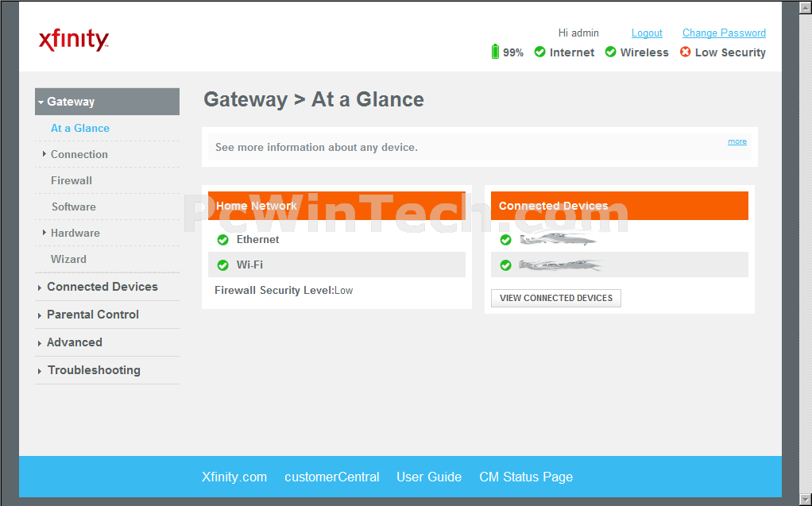812x506 pixels.
Task: Open the Firewall menu item
Action: click(72, 181)
